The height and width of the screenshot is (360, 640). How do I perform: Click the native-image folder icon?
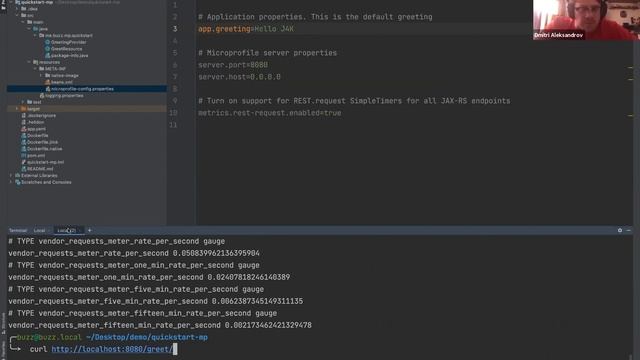47,76
